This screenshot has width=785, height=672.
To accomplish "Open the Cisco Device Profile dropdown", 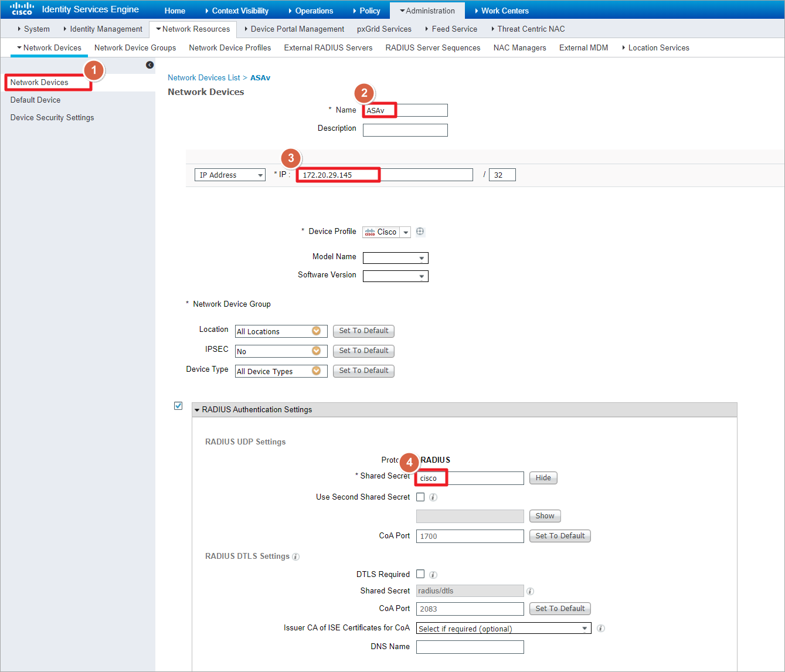I will pos(386,232).
